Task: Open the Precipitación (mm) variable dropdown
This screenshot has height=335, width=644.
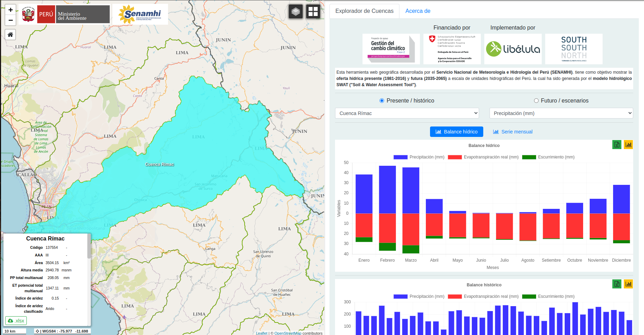Action: pos(561,113)
